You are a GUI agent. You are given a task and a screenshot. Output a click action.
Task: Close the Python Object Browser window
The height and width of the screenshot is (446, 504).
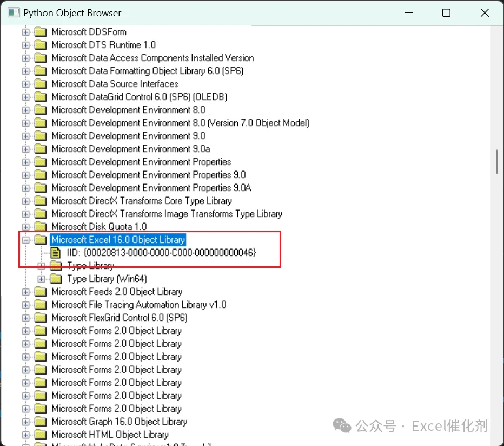[x=485, y=13]
